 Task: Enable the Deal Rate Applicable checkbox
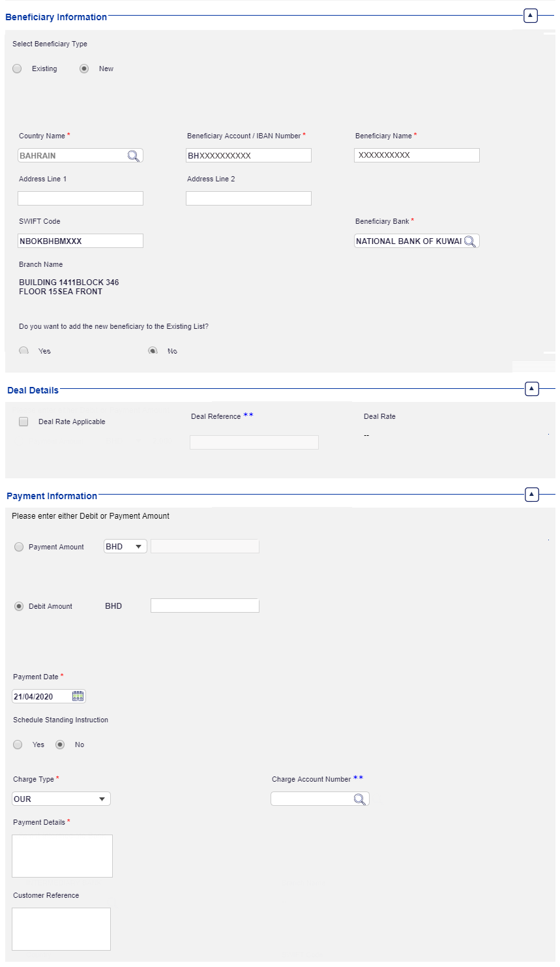(x=23, y=422)
